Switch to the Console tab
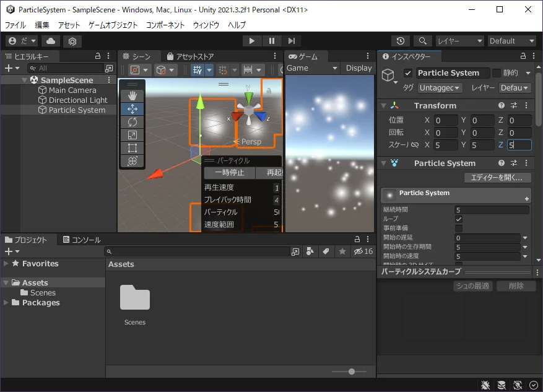 point(82,240)
